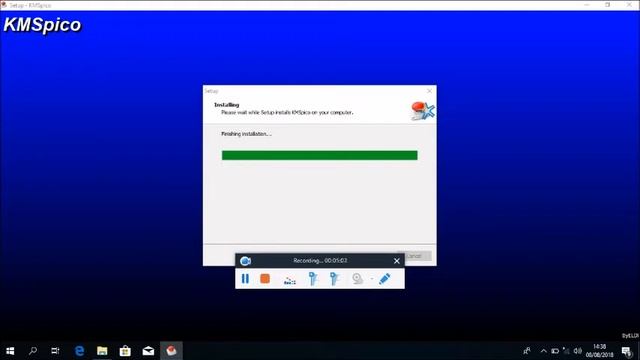Click the Setup - KMSpico window title icon
The image size is (640, 360).
[4, 5]
